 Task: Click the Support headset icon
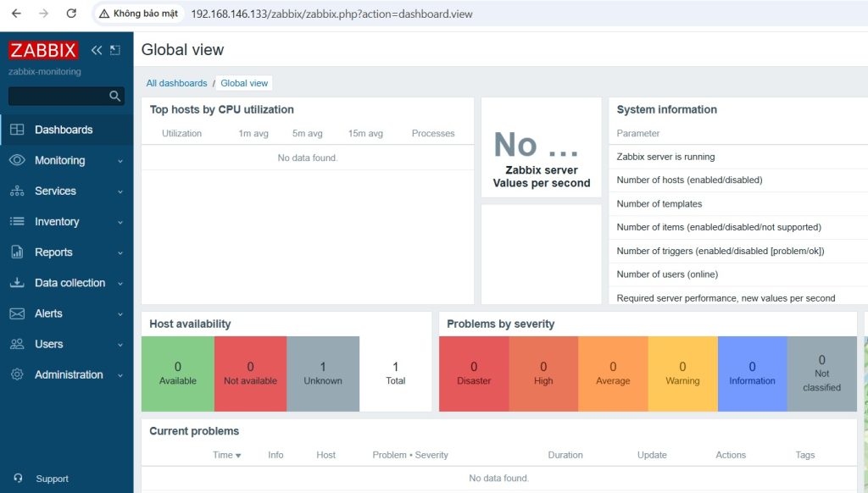(18, 479)
